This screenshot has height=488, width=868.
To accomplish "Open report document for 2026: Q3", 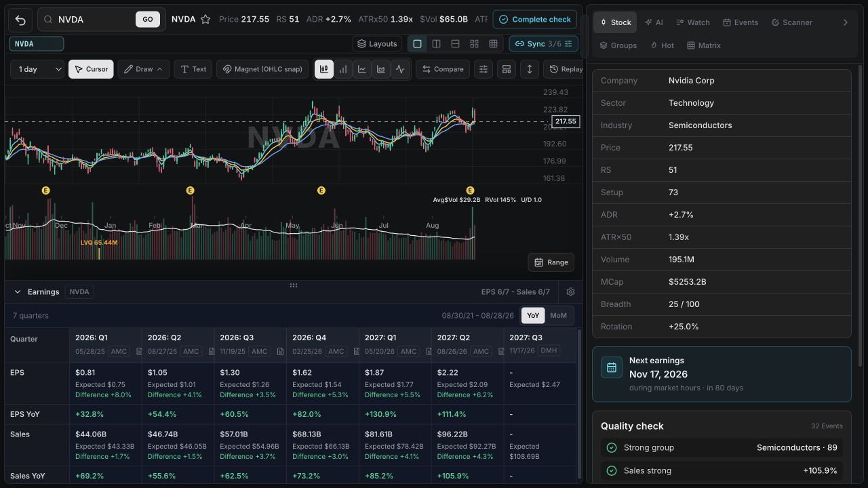I will coord(279,352).
